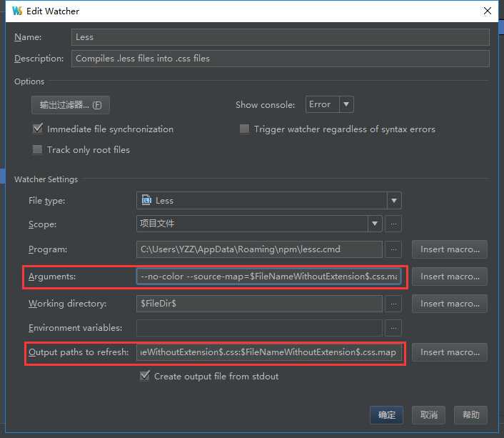Click the Less file type icon
The width and height of the screenshot is (504, 438).
click(146, 200)
